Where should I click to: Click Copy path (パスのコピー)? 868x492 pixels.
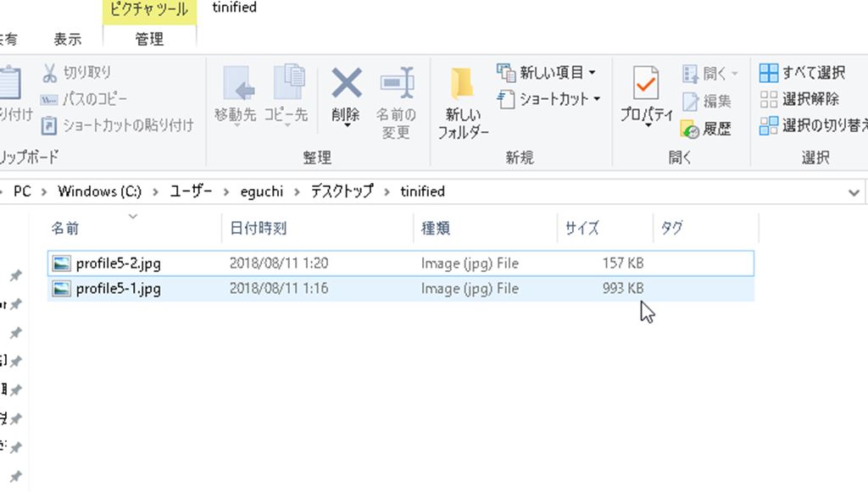tap(95, 99)
